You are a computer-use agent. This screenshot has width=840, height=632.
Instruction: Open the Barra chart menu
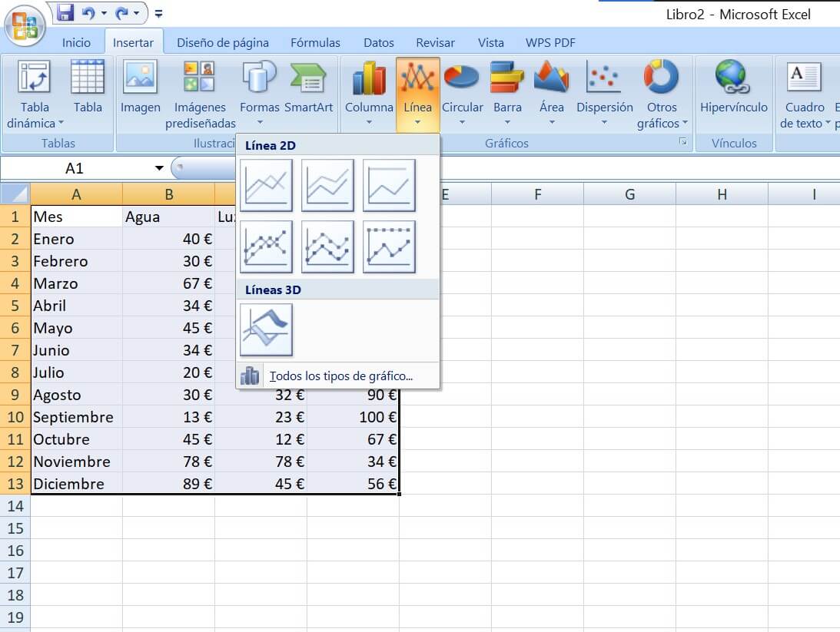[x=507, y=93]
